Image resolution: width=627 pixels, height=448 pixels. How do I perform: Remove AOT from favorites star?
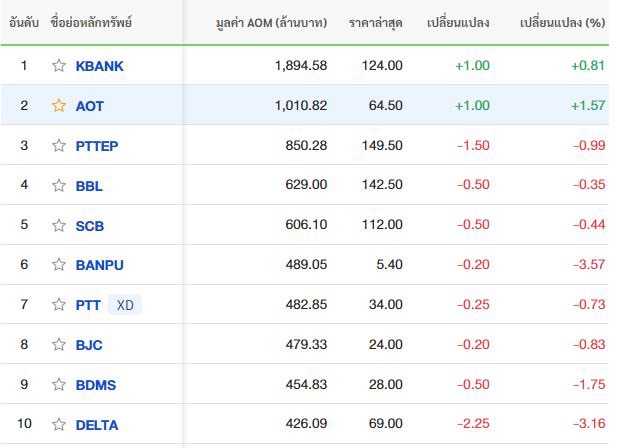59,105
